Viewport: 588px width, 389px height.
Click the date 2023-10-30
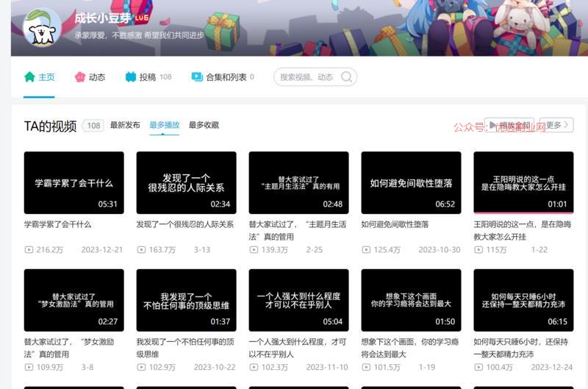[440, 249]
